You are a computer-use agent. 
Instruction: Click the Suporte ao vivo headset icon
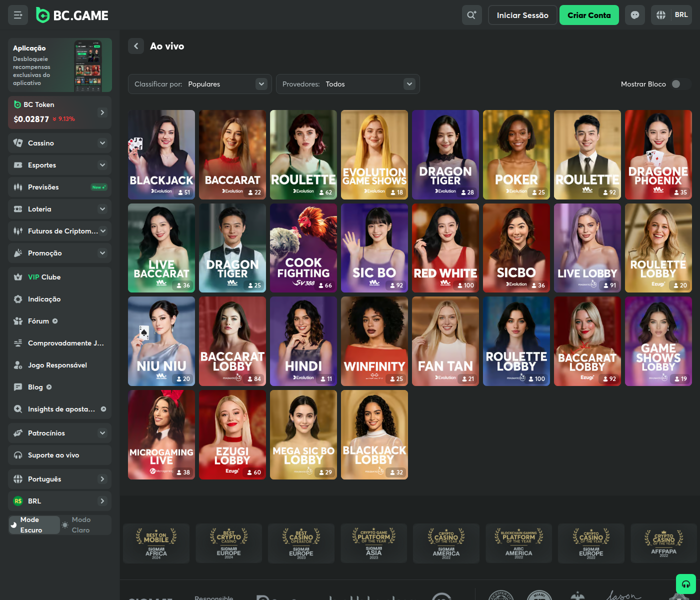point(18,455)
